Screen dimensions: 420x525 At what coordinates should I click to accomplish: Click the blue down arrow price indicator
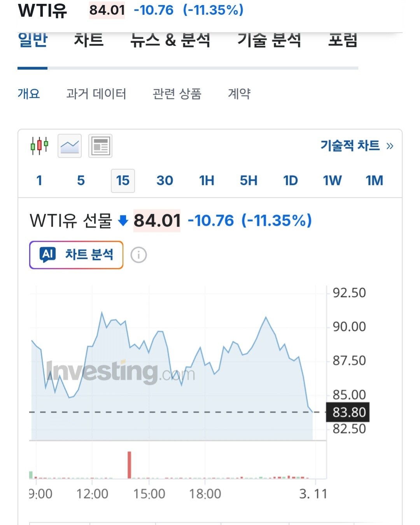click(123, 221)
